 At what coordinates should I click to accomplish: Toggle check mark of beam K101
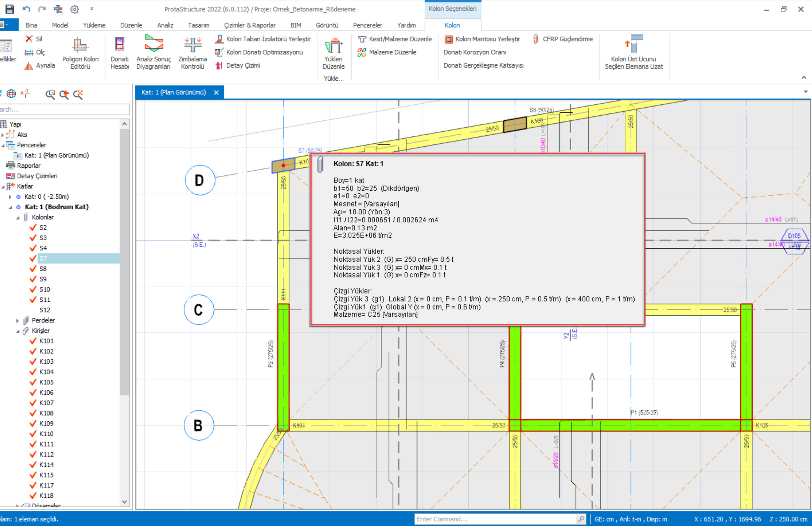click(x=33, y=341)
